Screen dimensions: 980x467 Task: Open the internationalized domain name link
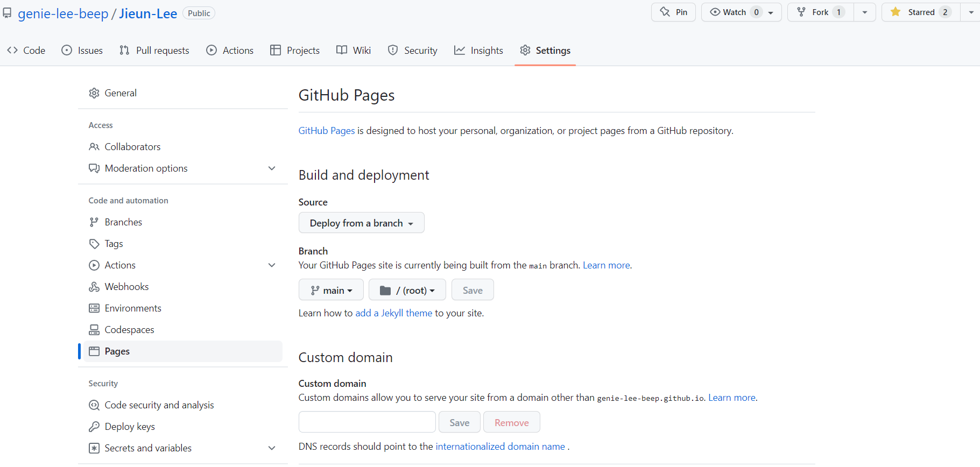pyautogui.click(x=500, y=447)
